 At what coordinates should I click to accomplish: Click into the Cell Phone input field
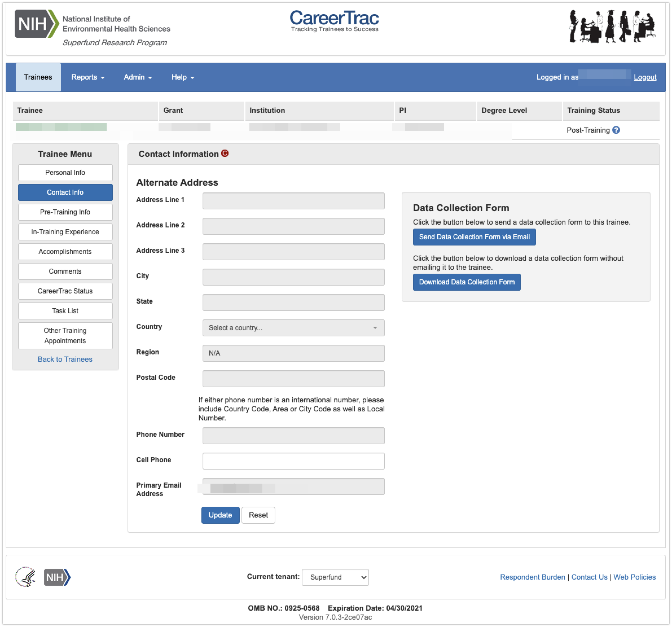[293, 461]
